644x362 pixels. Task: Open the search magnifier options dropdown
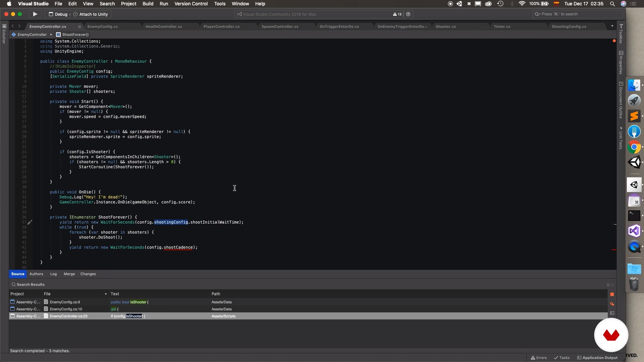pyautogui.click(x=537, y=14)
